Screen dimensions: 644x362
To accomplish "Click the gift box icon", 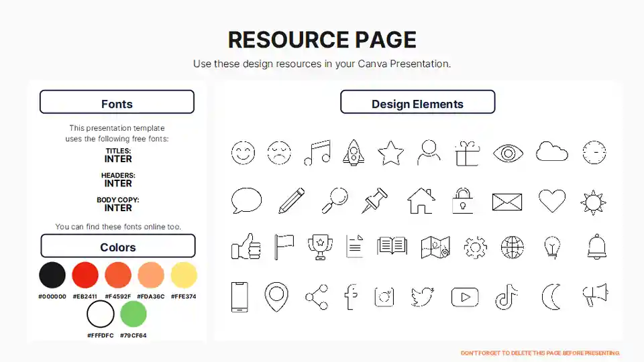I will tap(468, 153).
